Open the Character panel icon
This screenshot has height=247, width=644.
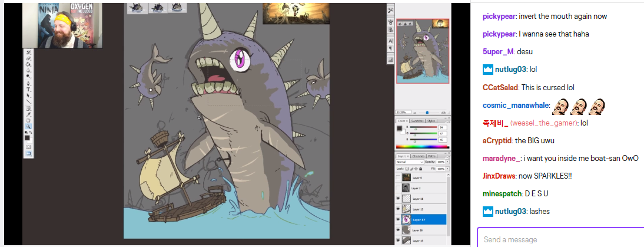(x=390, y=40)
